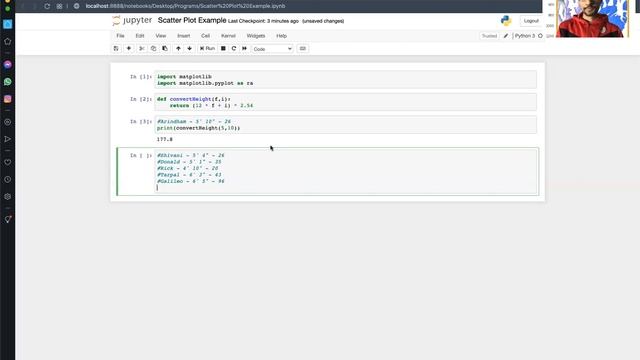Open history clock icon in sidebar
Image resolution: width=640 pixels, height=360 pixels.
pos(8,180)
